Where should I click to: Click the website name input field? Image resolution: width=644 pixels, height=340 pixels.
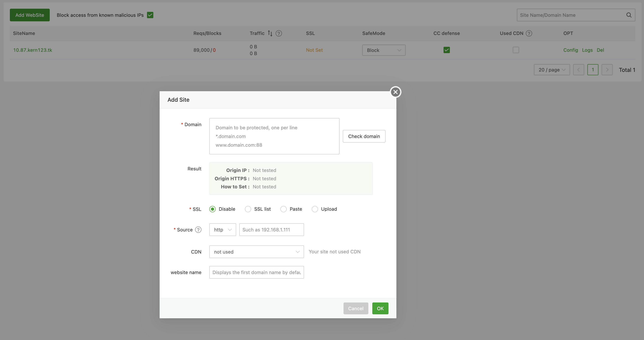tap(256, 272)
